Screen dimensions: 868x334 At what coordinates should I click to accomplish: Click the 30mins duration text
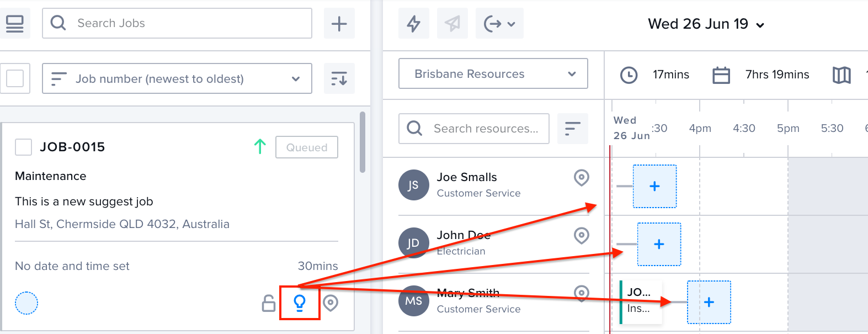point(318,266)
